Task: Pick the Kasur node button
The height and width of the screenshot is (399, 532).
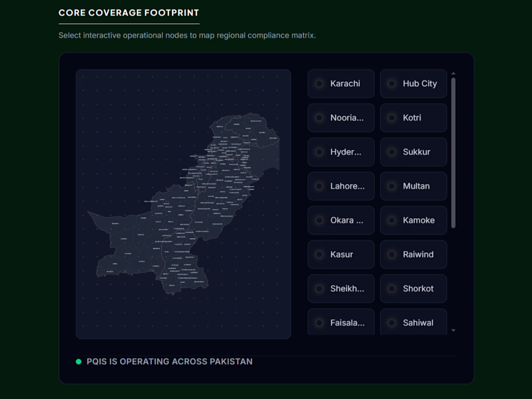Action: click(341, 254)
